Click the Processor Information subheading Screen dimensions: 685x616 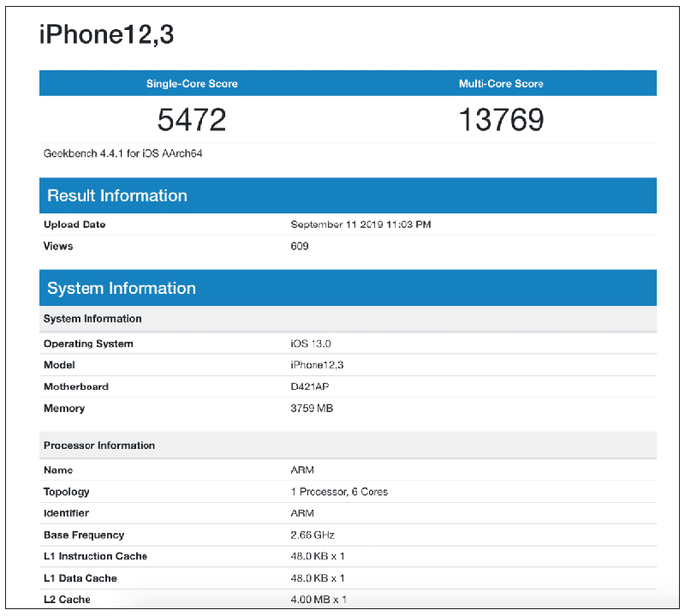point(99,446)
